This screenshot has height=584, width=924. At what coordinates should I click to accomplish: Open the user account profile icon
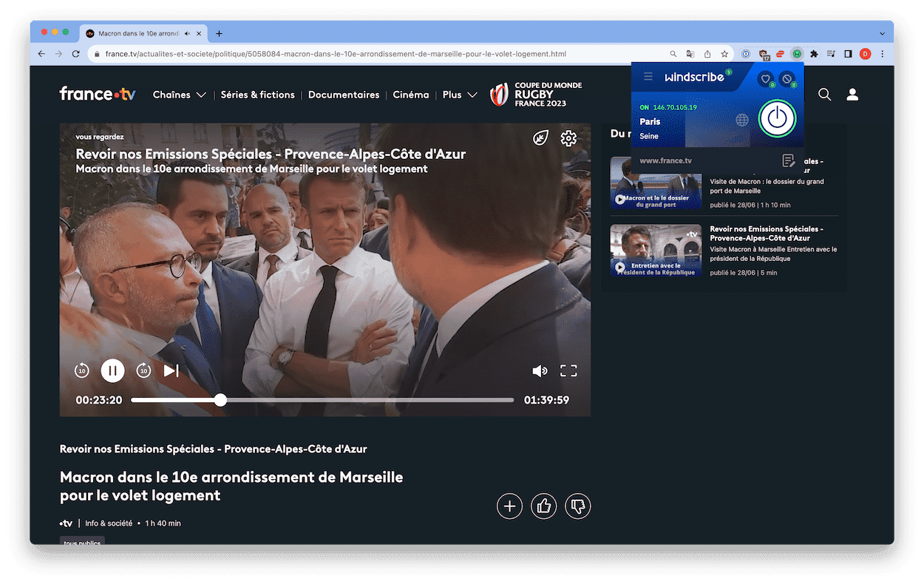point(852,94)
